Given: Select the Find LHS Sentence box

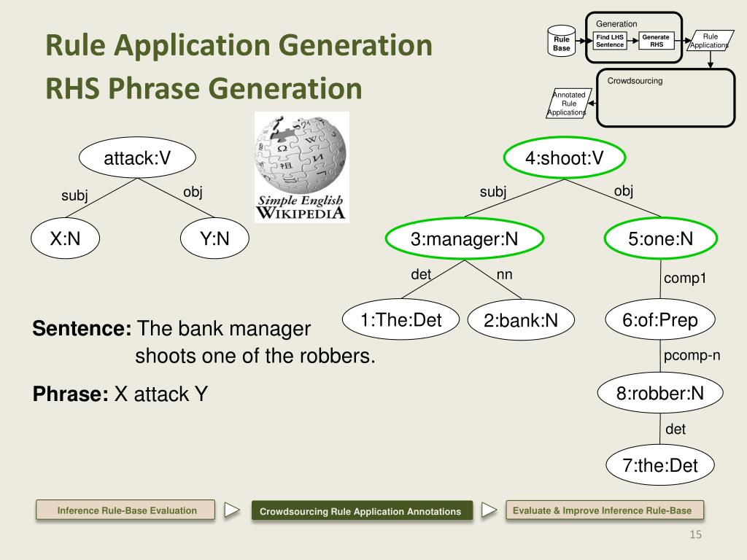Looking at the screenshot, I should click(610, 41).
